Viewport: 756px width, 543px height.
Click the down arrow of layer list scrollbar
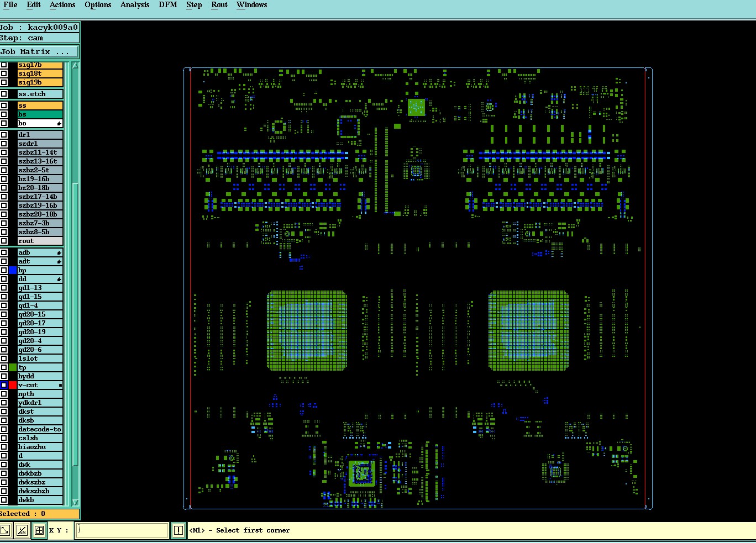point(75,502)
